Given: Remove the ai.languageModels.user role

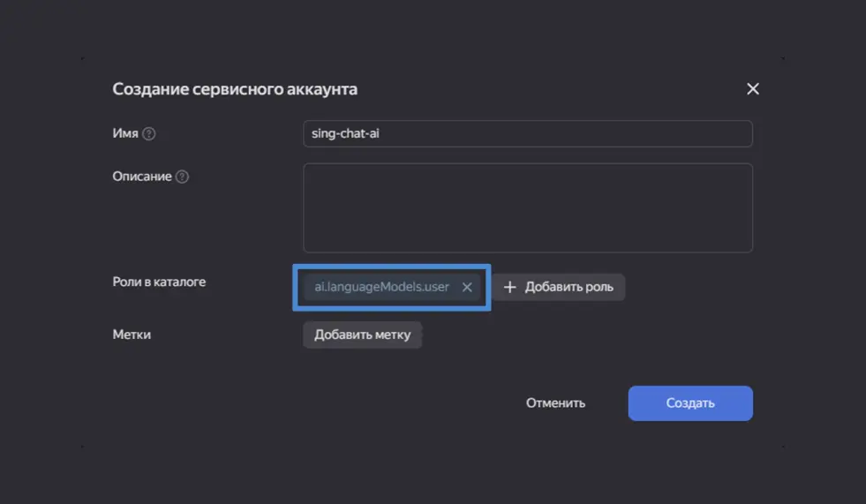Looking at the screenshot, I should pos(467,287).
